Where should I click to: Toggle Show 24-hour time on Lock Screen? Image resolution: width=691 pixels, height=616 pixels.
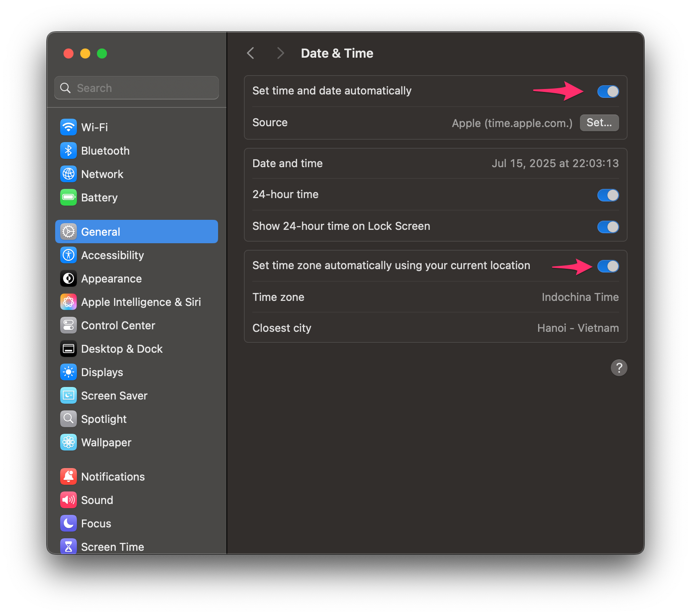pos(608,227)
